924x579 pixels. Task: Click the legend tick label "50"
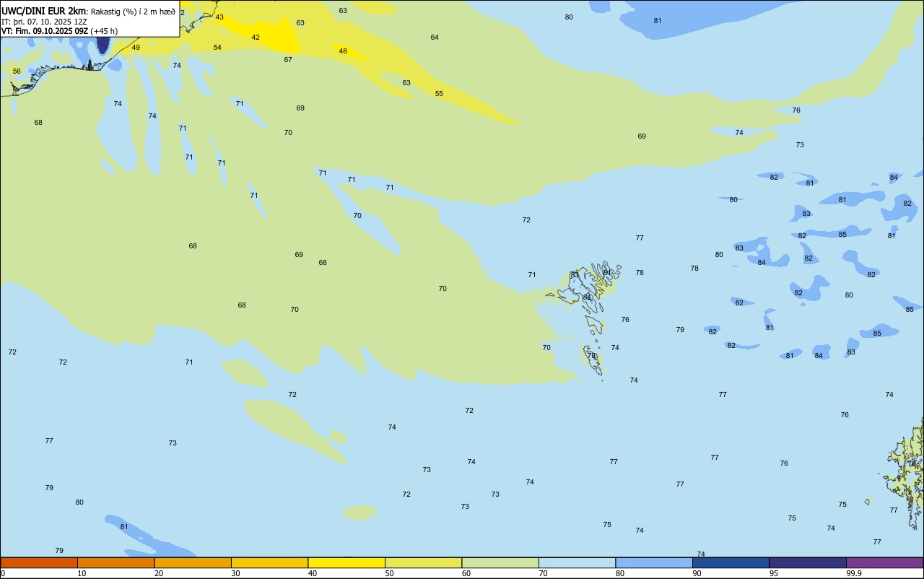[x=389, y=573]
